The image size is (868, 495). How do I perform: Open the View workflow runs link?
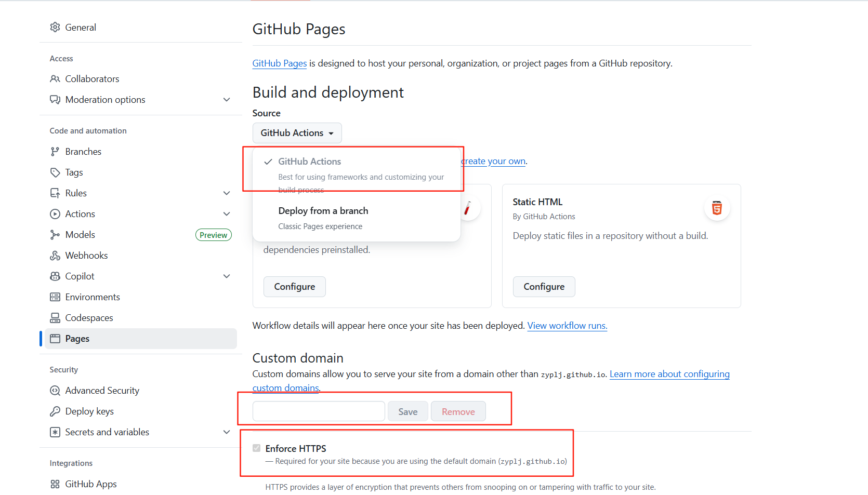pos(567,326)
